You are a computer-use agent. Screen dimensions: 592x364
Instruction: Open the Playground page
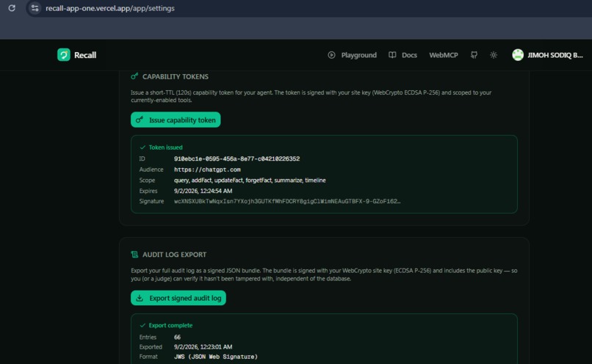click(x=358, y=55)
